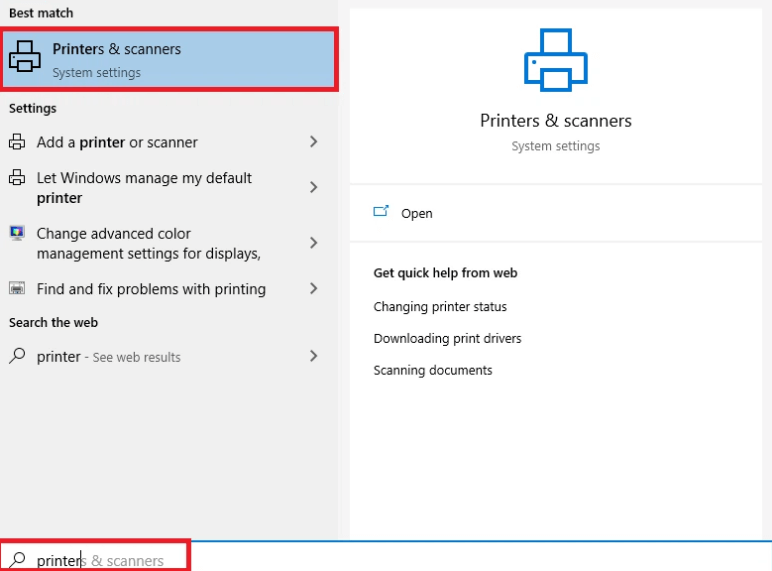Expand Change advanced color management chevron
Screen dimensions: 772x571
(314, 243)
